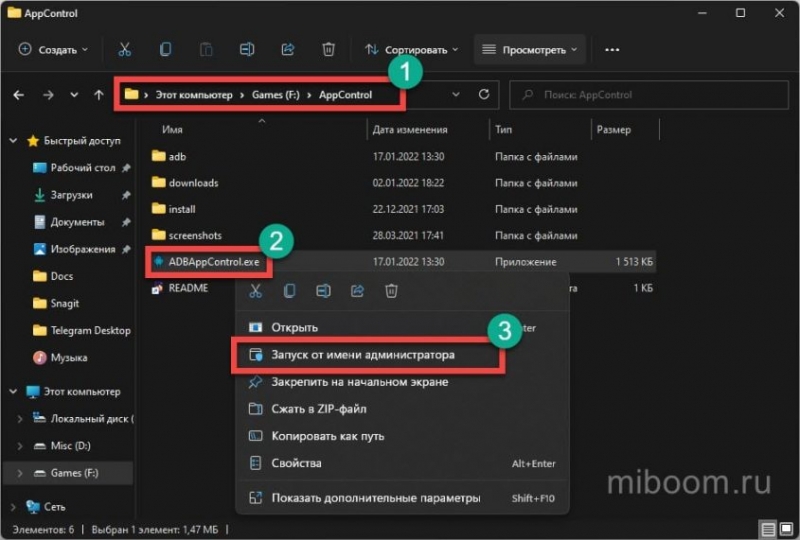This screenshot has width=800, height=540.
Task: Click the Rename icon in the top toolbar
Action: [x=247, y=50]
